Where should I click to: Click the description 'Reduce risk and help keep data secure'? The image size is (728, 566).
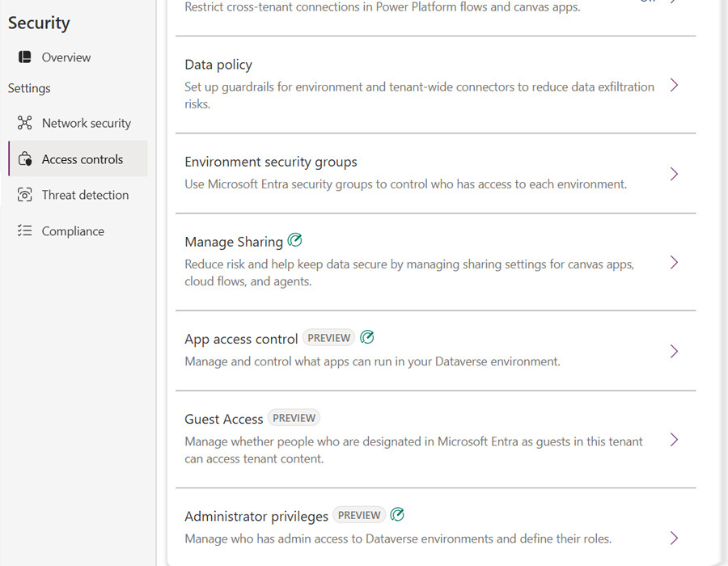tap(286, 264)
